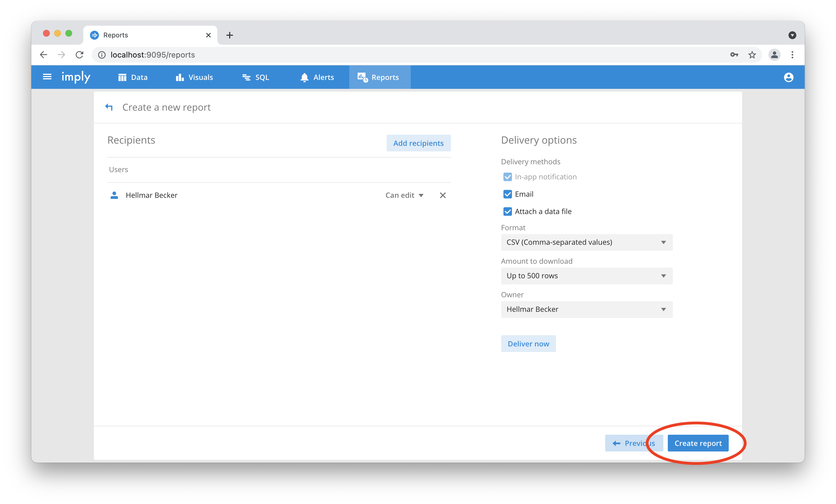Open the Format CSV dropdown
Viewport: 836px width, 504px height.
[x=586, y=243]
